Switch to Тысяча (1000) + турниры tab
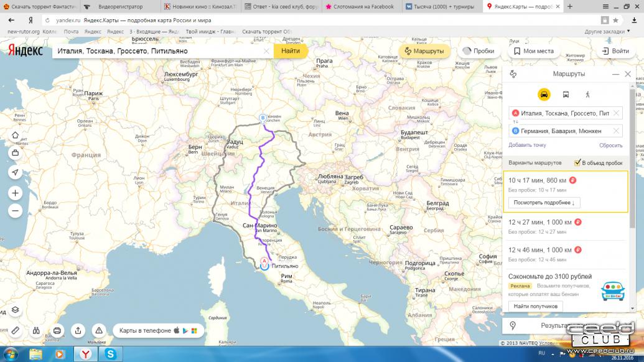 pos(442,7)
